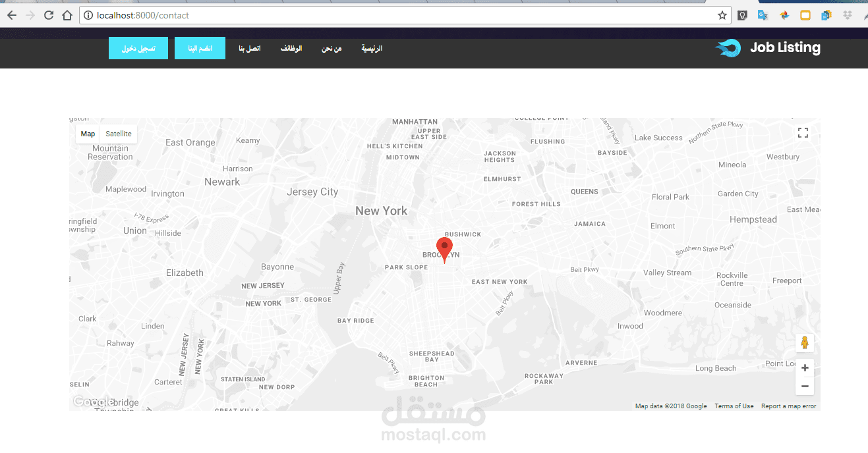The height and width of the screenshot is (453, 868).
Task: Click the PARK SLOPE map label
Action: [406, 267]
